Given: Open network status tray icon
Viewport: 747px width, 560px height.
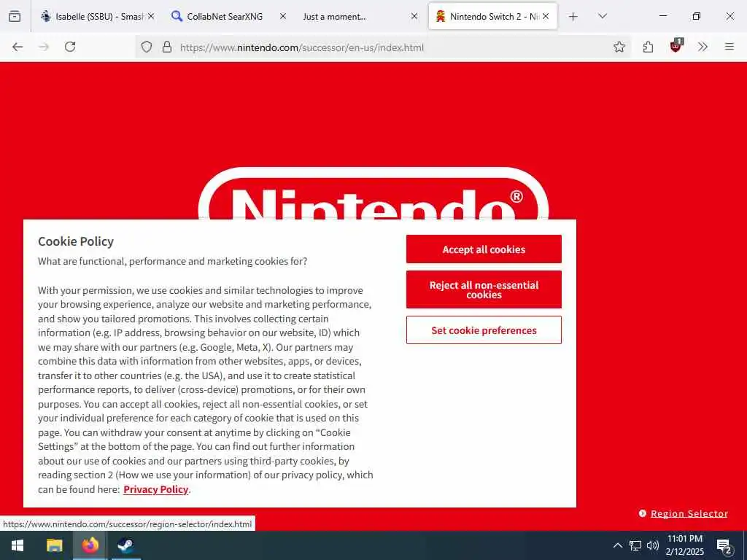Looking at the screenshot, I should [x=635, y=545].
